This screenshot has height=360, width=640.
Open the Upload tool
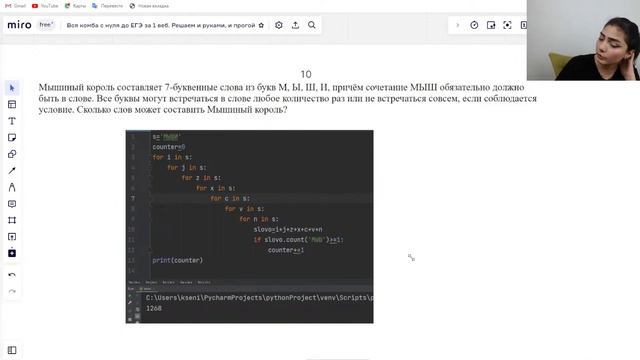coord(12,237)
